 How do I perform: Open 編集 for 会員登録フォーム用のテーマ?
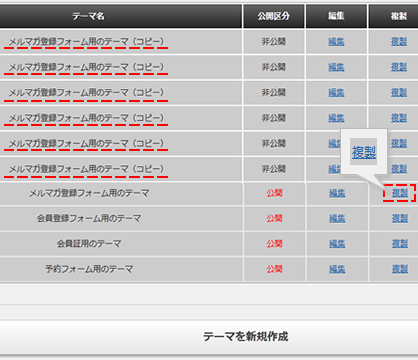(x=337, y=218)
